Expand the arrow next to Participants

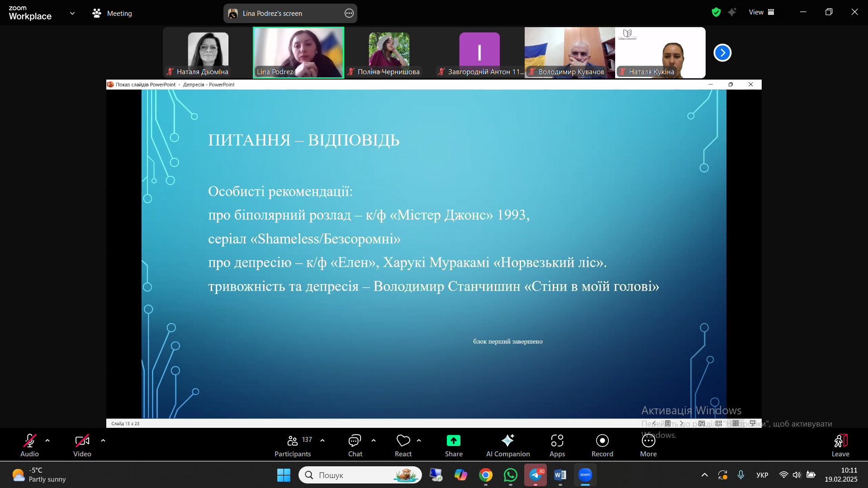pyautogui.click(x=323, y=440)
